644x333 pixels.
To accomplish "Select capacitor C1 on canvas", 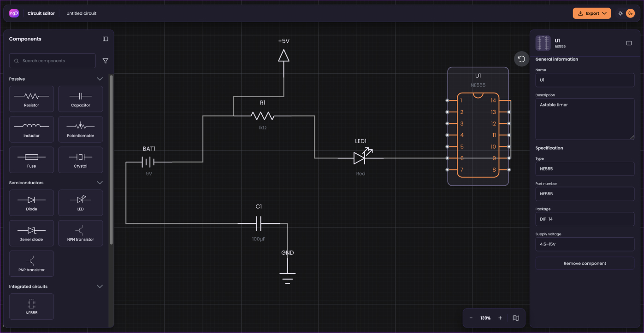I will coord(259,223).
